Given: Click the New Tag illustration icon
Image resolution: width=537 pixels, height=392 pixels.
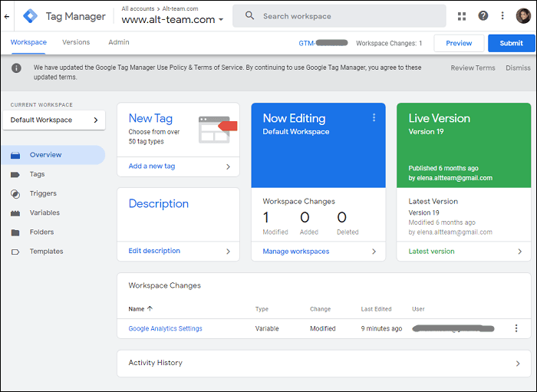Looking at the screenshot, I should 218,130.
